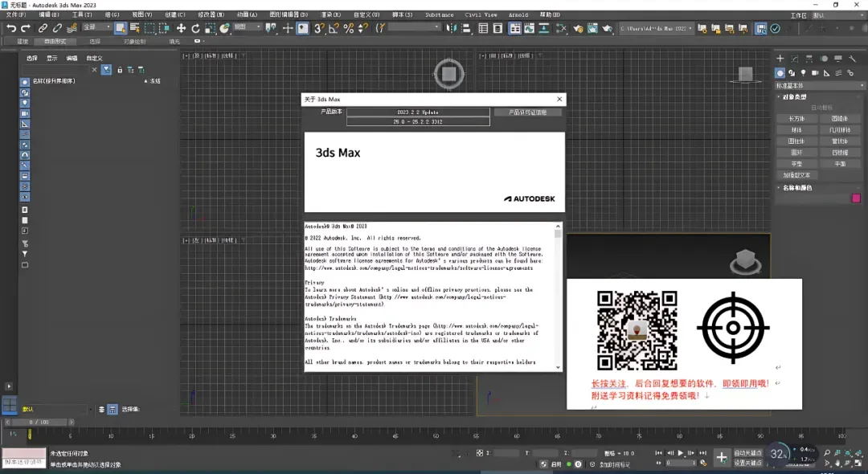The width and height of the screenshot is (868, 474).
Task: Collapse the Object Type rollout
Action: 794,96
